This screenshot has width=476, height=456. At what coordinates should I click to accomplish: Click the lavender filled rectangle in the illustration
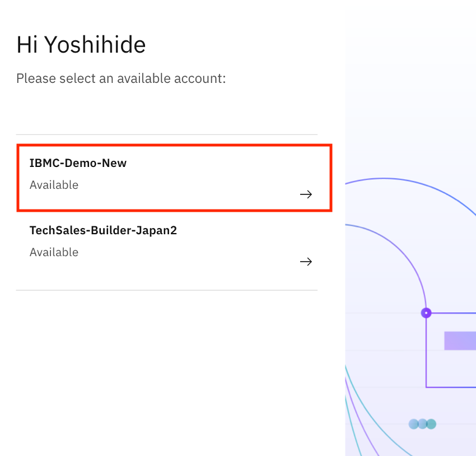point(460,341)
